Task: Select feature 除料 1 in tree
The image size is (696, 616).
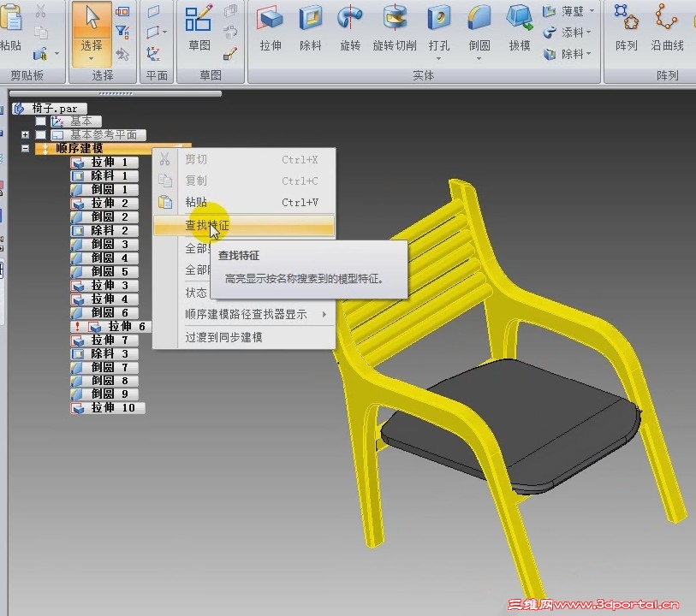Action: coord(104,176)
